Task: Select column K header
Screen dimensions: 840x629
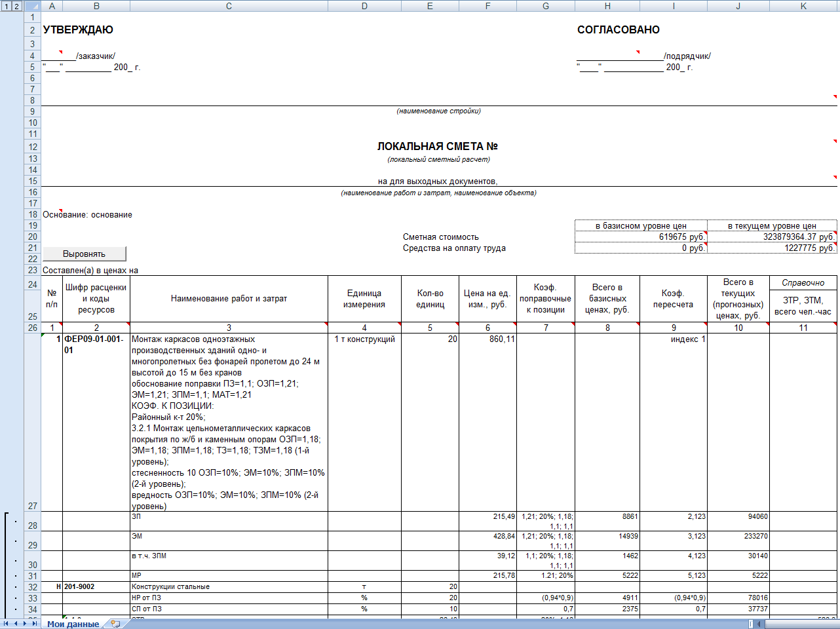Action: [x=803, y=6]
